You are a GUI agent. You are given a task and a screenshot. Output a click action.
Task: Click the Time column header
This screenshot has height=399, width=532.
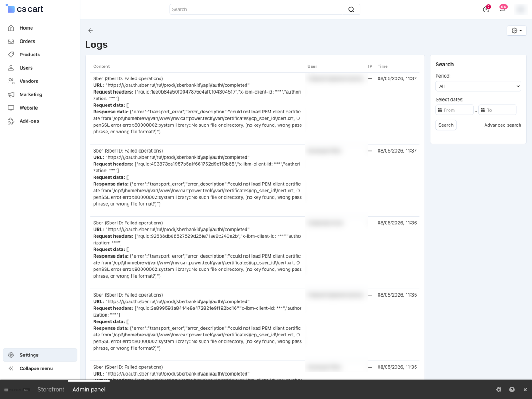pos(383,66)
